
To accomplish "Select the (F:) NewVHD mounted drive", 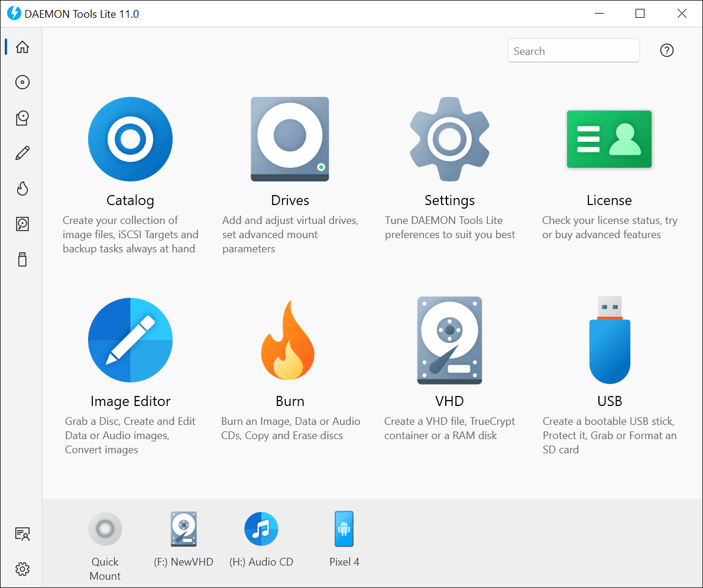I will point(183,529).
